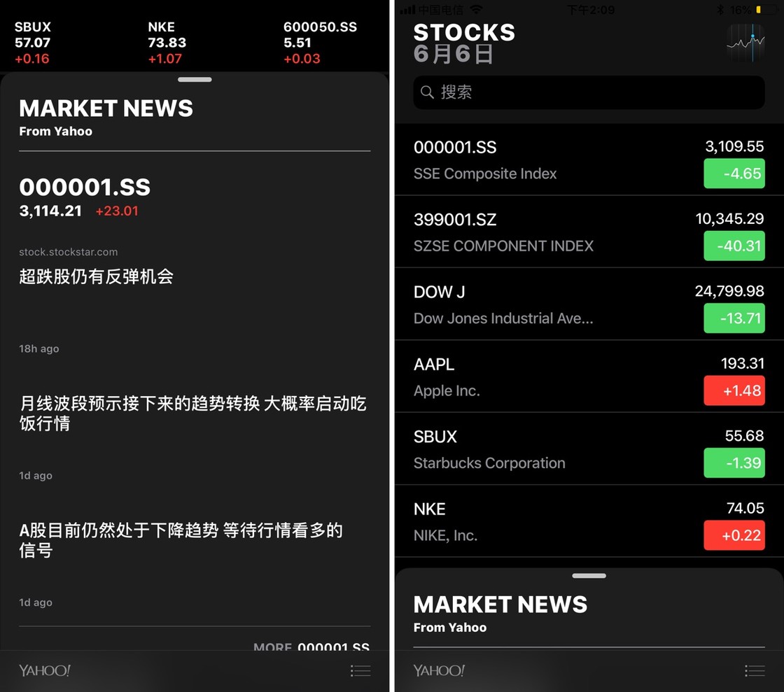784x692 pixels.
Task: Tap the +23.01 change in Market News
Action: [x=117, y=211]
